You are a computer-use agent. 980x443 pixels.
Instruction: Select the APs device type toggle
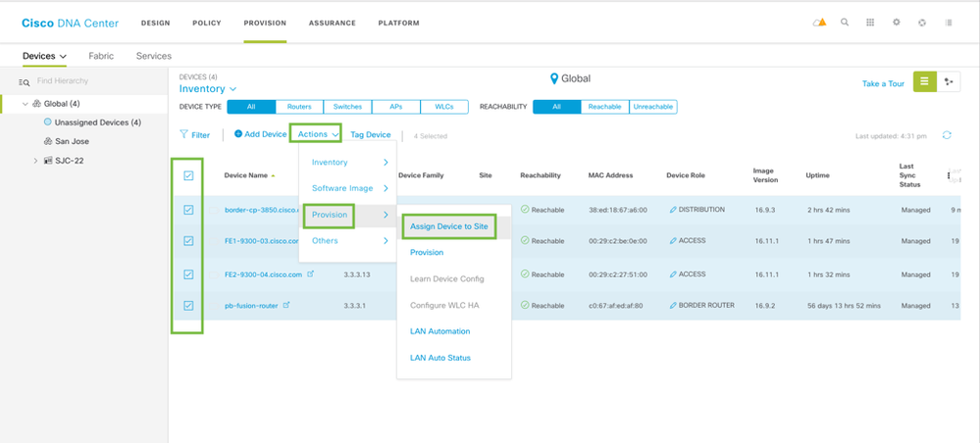pos(395,107)
